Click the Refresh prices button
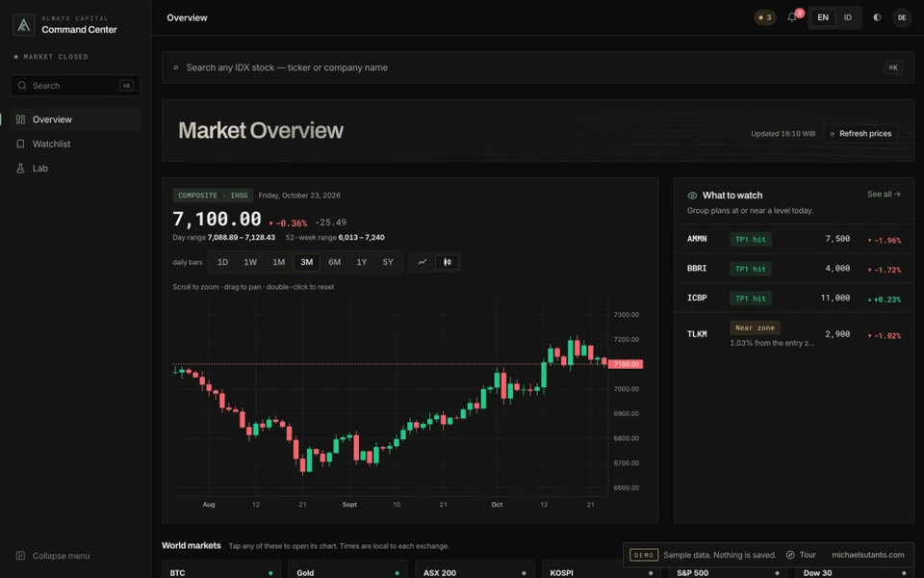This screenshot has width=924, height=578. tap(860, 134)
